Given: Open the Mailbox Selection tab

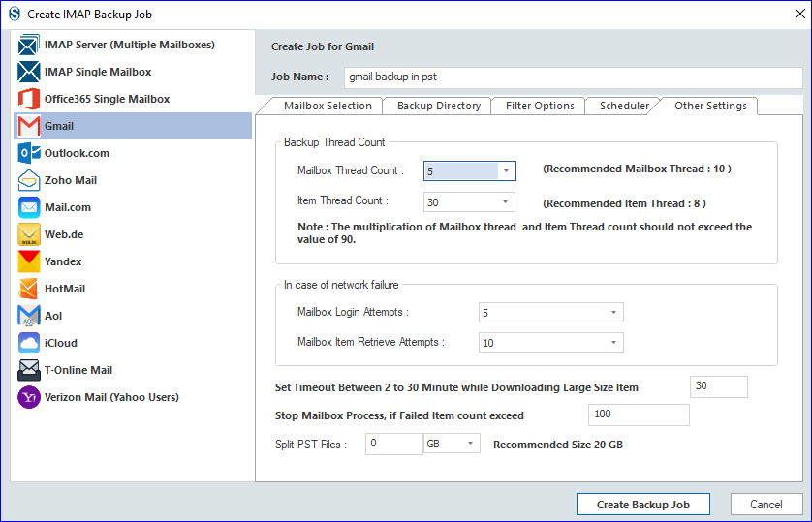Looking at the screenshot, I should tap(328, 106).
